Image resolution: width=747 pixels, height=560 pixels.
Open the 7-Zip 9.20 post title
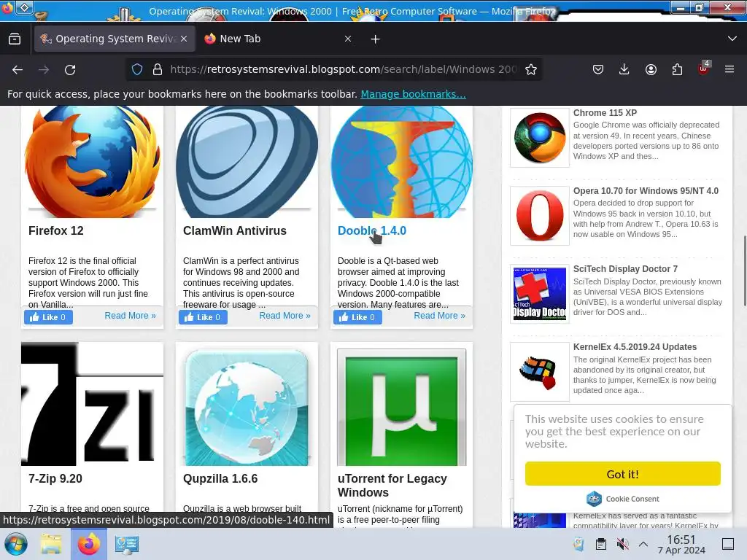click(x=55, y=478)
